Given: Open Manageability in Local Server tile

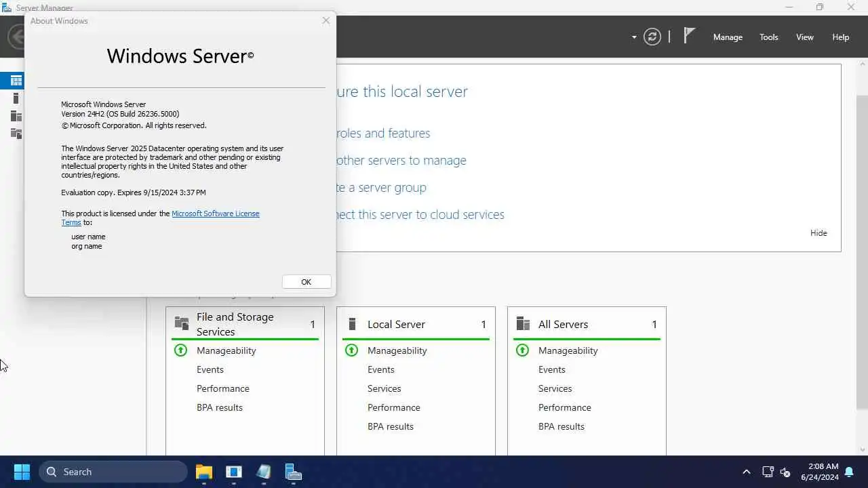Looking at the screenshot, I should pyautogui.click(x=397, y=350).
